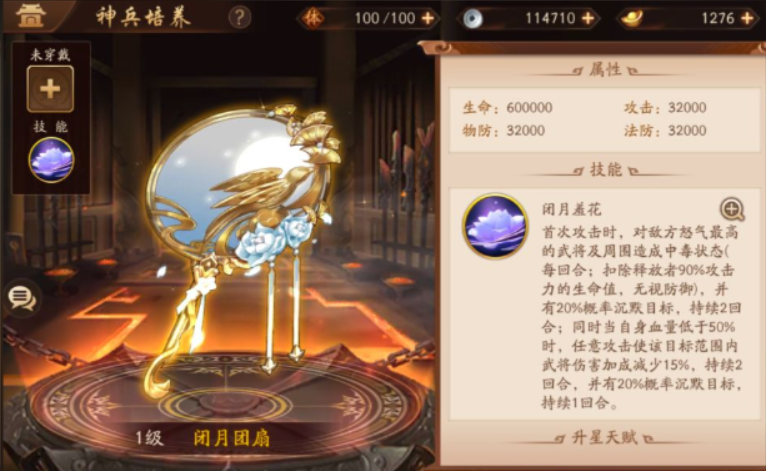Image resolution: width=766 pixels, height=471 pixels.
Task: Click the stamina diamond icon
Action: pos(313,18)
